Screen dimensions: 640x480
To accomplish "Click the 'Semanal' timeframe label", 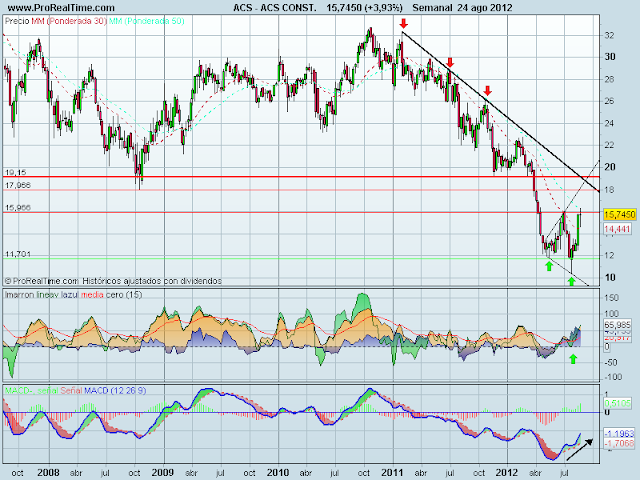I will [432, 8].
